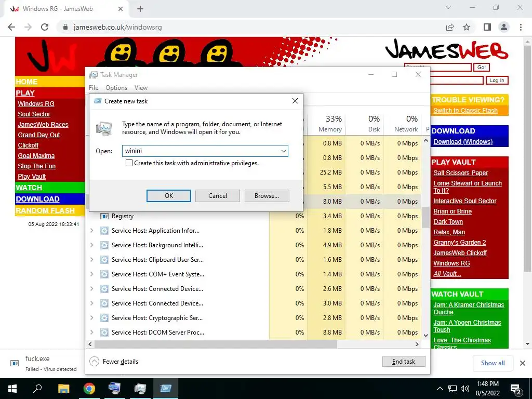Expand Service Host: Background Intelli... row
Image resolution: width=532 pixels, height=399 pixels.
tap(92, 245)
